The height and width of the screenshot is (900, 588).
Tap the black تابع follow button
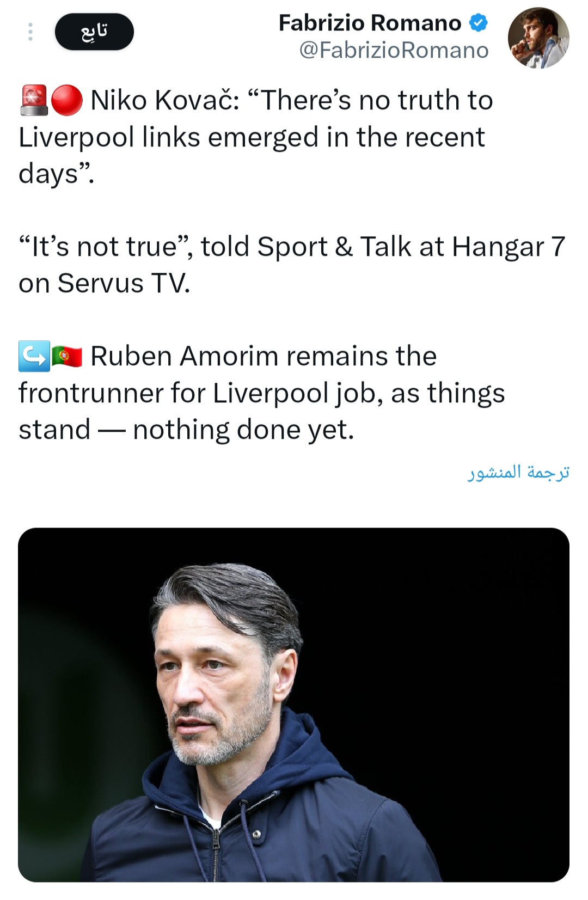(x=94, y=32)
